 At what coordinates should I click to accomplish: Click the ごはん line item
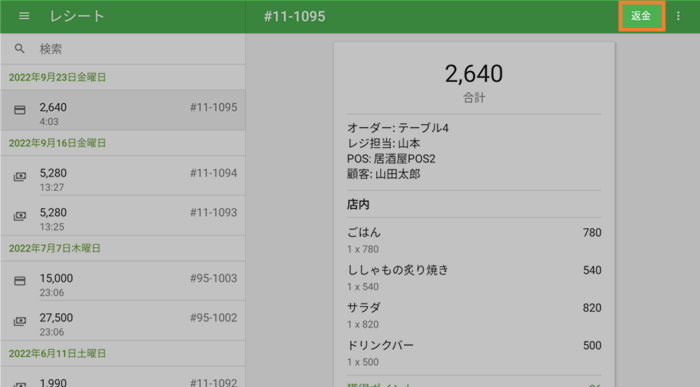[x=474, y=240]
